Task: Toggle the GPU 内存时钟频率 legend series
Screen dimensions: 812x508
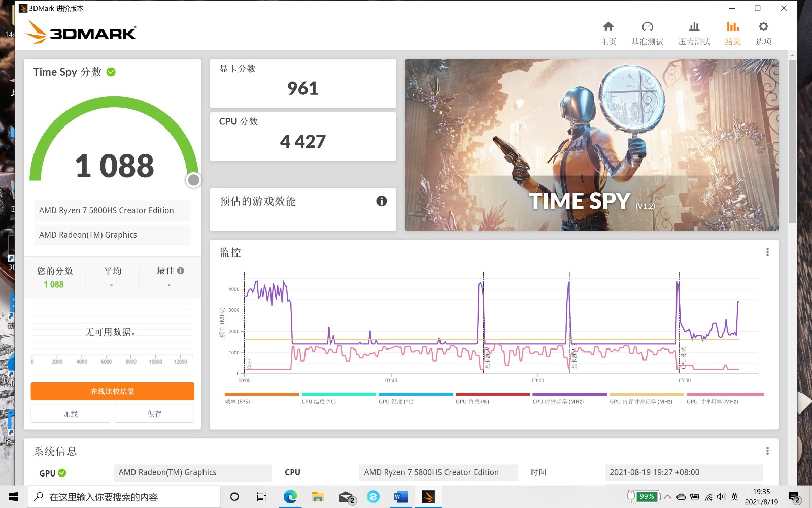Action: pos(647,398)
